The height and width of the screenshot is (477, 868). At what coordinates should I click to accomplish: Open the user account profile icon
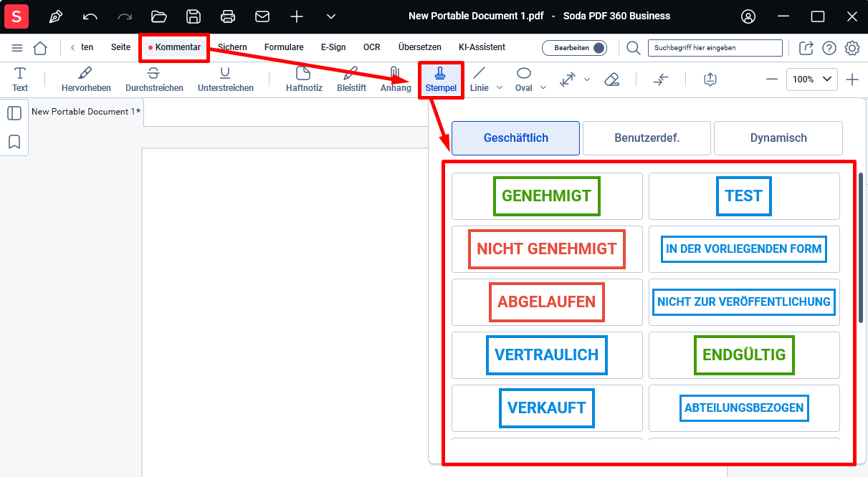click(749, 16)
